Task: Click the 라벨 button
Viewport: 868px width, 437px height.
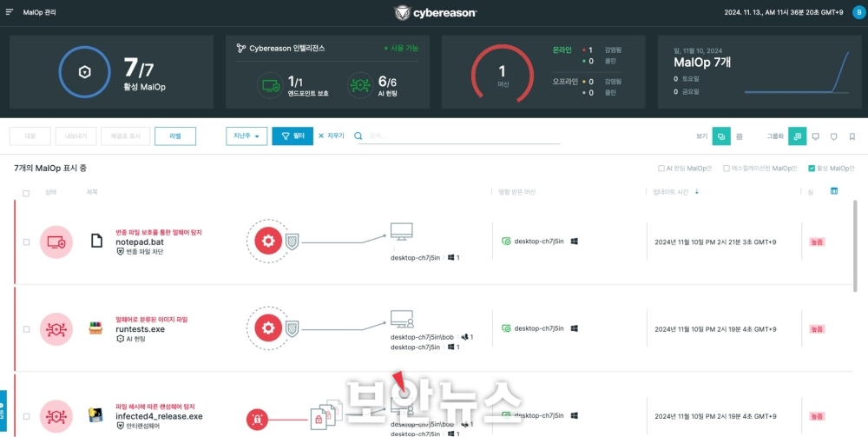Action: [175, 136]
